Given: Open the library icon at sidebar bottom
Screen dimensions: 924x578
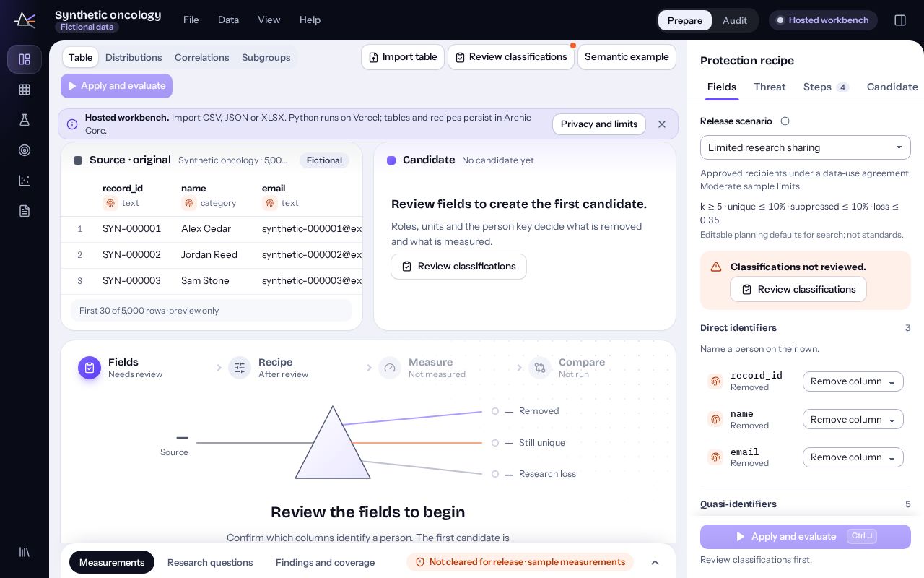Looking at the screenshot, I should tap(25, 552).
